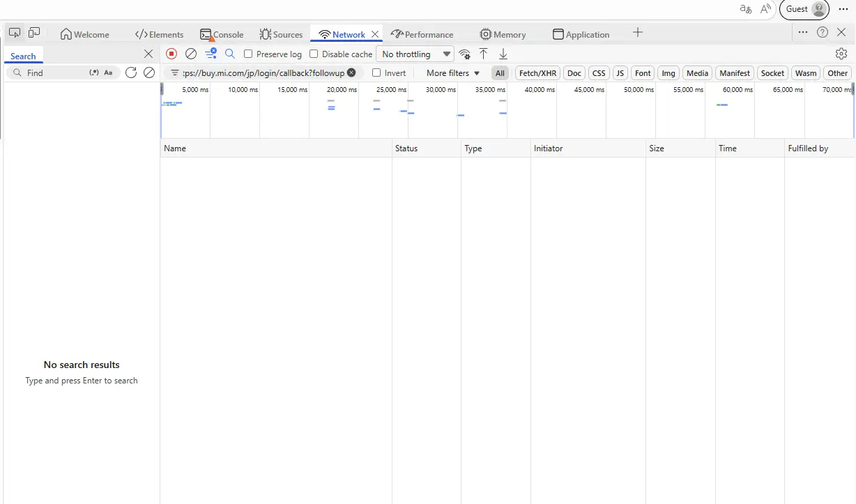
Task: Open network conditions wifi icon
Action: pos(465,54)
